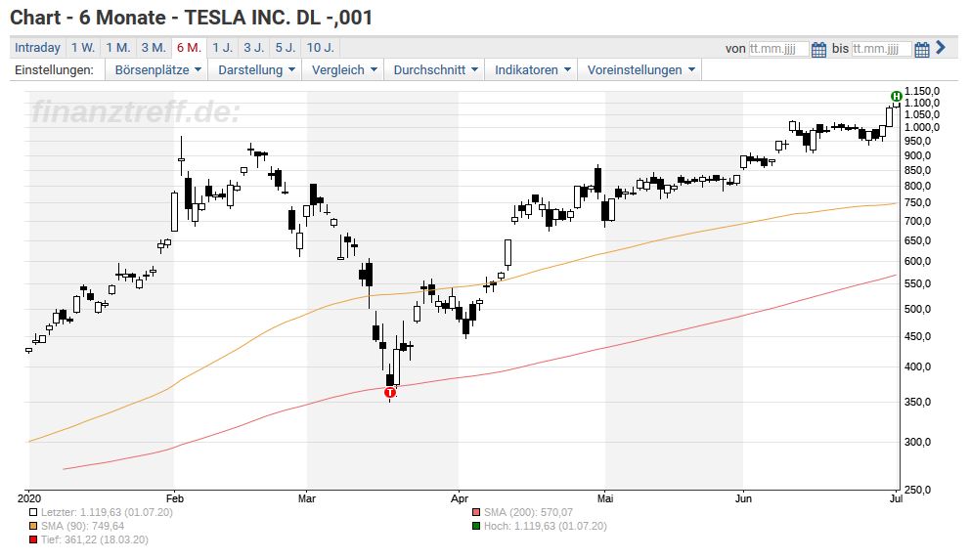This screenshot has height=560, width=970.
Task: Click the orange SMA (90) legend swatch
Action: [x=33, y=526]
